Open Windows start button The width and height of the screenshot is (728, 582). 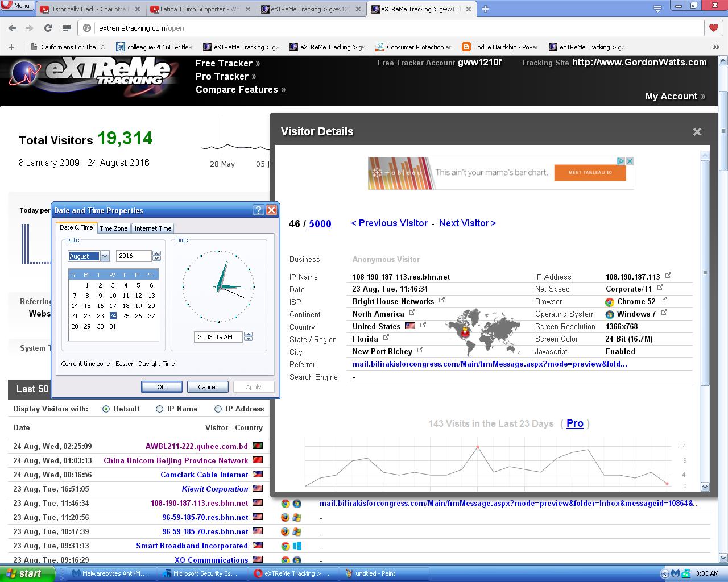click(x=26, y=573)
